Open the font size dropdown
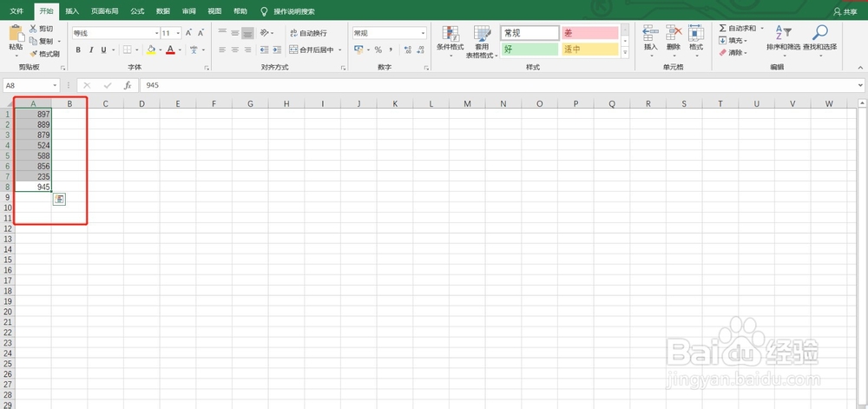The height and width of the screenshot is (409, 868). tap(178, 33)
